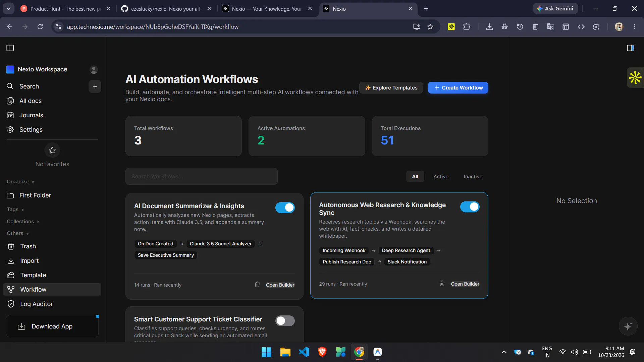Viewport: 644px width, 362px height.
Task: Open Journals in the sidebar
Action: pos(52,115)
